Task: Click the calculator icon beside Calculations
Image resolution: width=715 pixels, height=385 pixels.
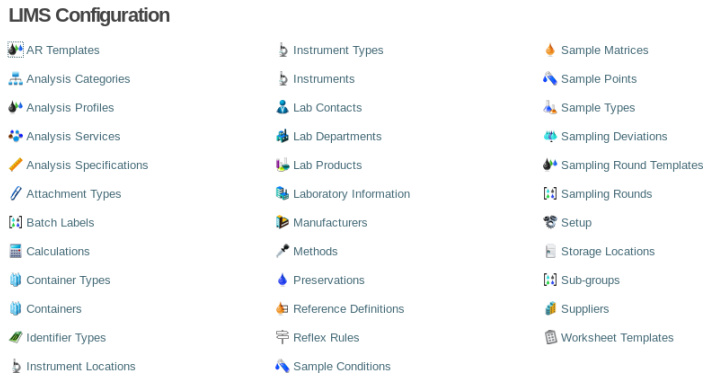Action: 16,251
